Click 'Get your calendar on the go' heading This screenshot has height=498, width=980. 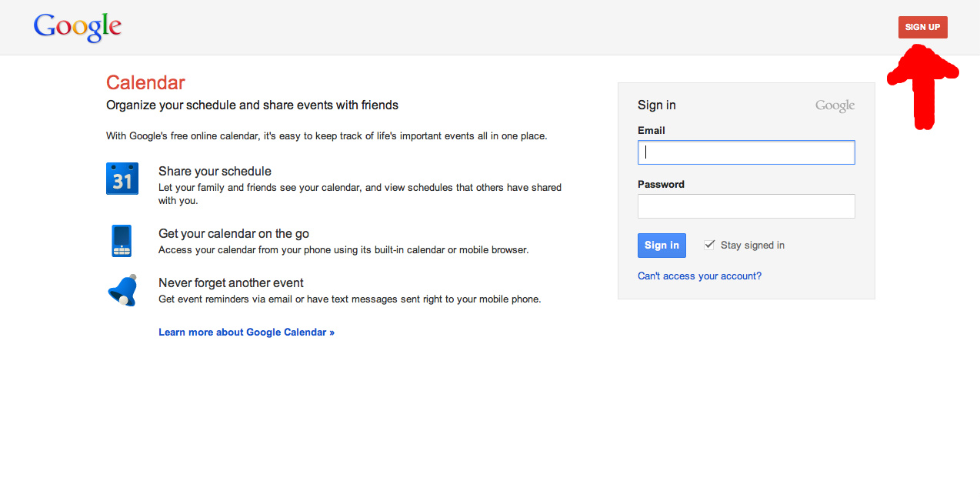pyautogui.click(x=234, y=234)
